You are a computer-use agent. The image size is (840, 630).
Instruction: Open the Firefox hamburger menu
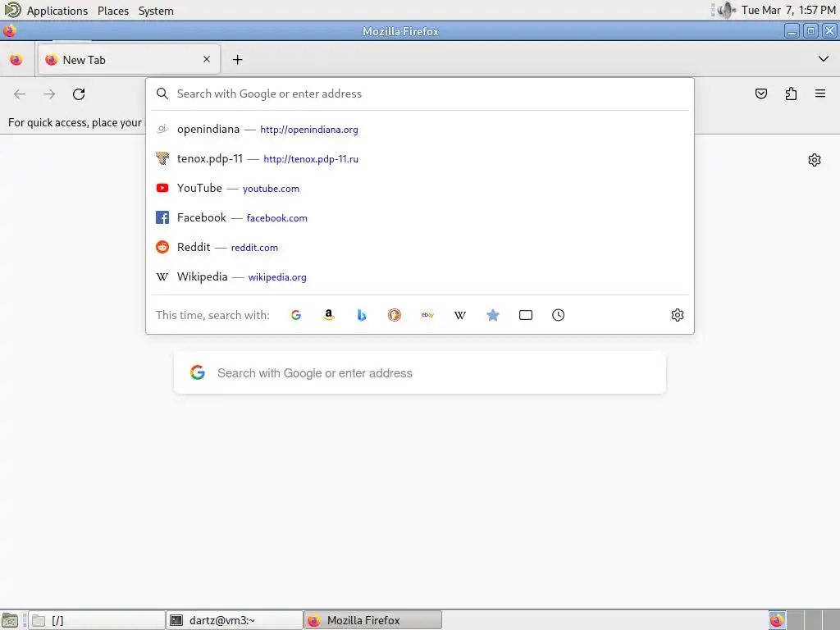pos(820,94)
